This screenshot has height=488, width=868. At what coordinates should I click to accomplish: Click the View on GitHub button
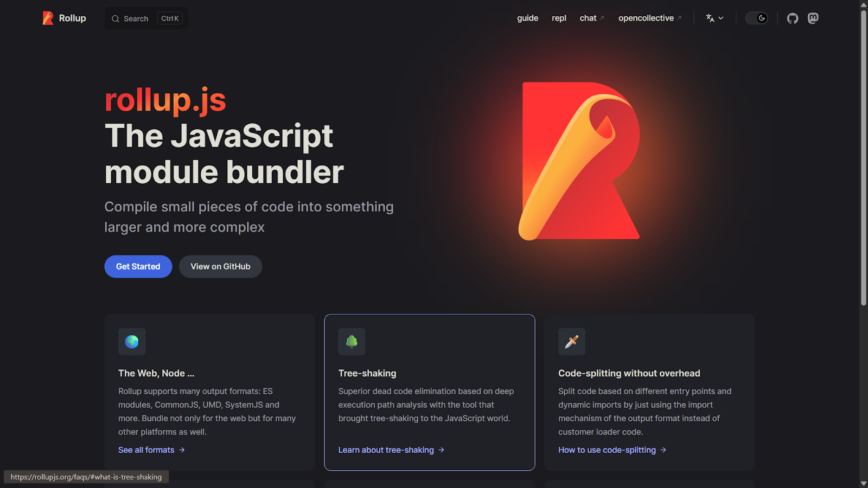click(220, 267)
